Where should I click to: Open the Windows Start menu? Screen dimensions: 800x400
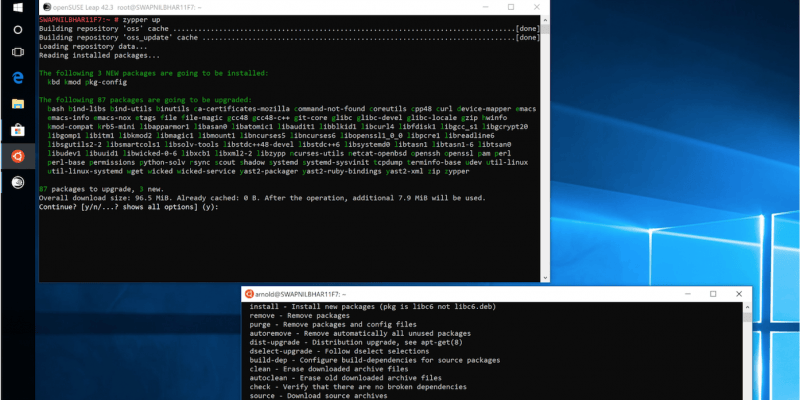pos(17,7)
